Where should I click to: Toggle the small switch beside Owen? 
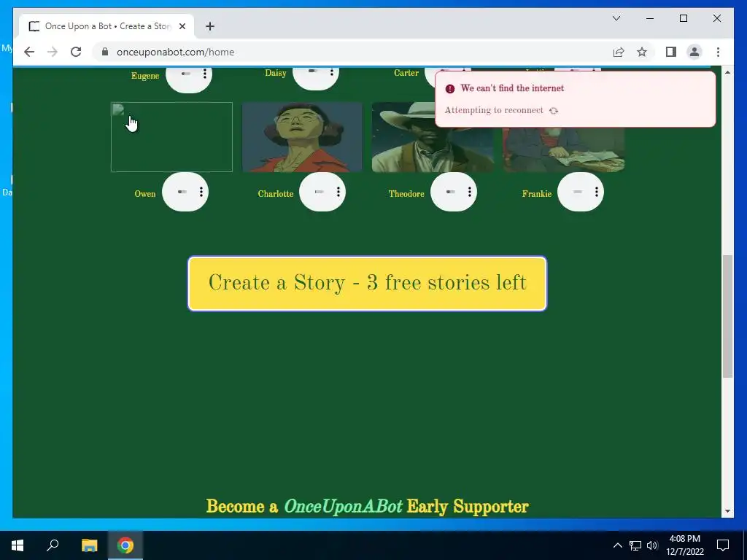[182, 192]
